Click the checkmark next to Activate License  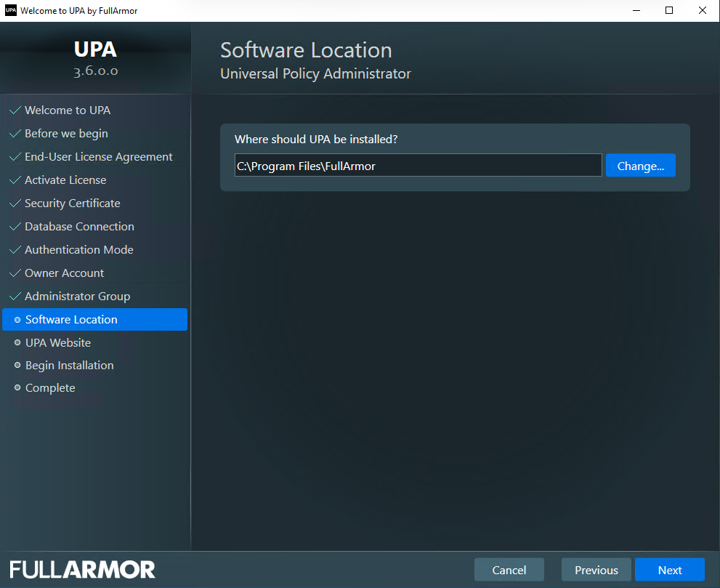pos(15,180)
